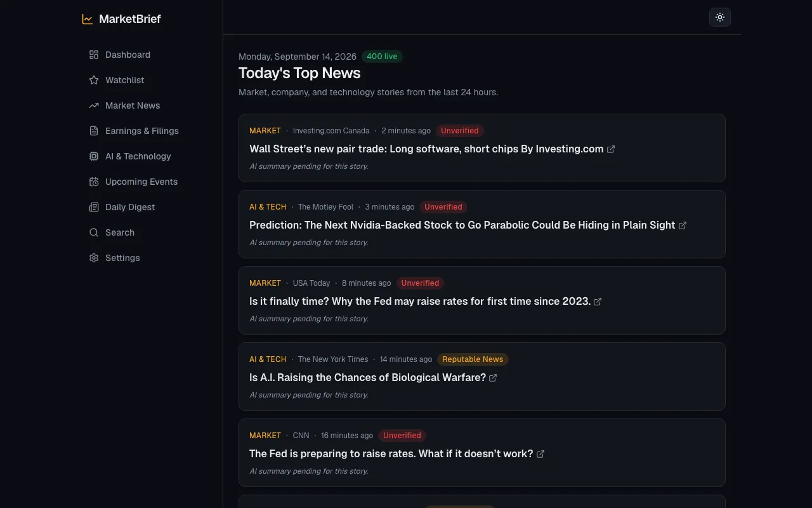Click the Settings gear icon in sidebar
The image size is (812, 508).
(94, 258)
